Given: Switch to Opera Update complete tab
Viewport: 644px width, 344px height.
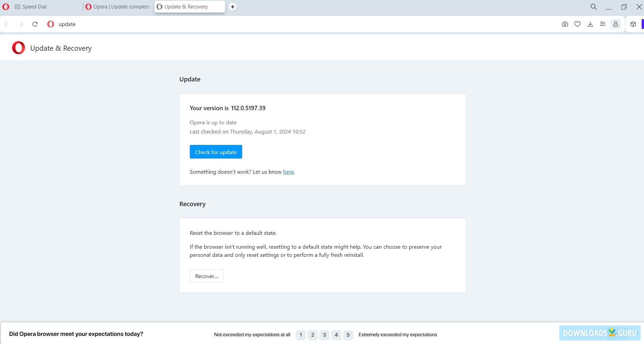Looking at the screenshot, I should [x=118, y=7].
